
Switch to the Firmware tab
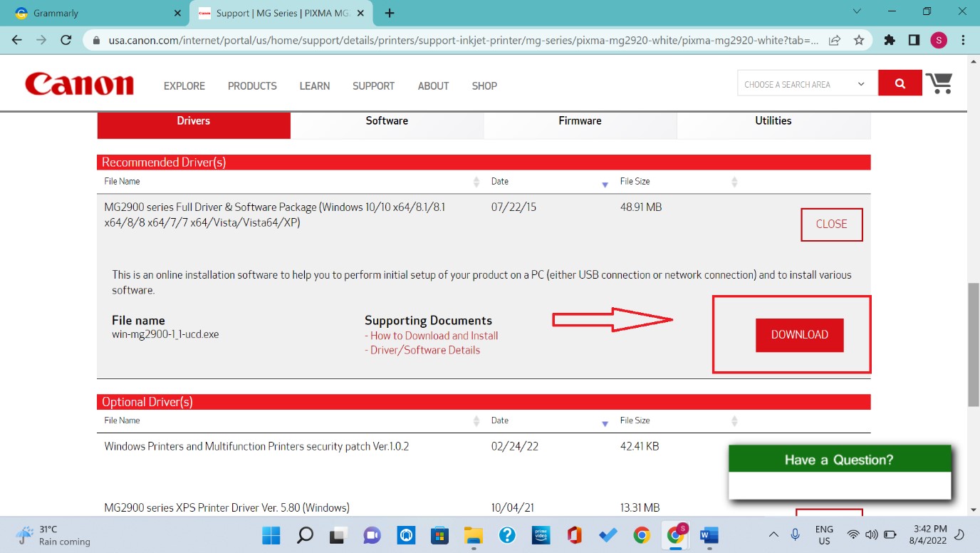tap(580, 121)
